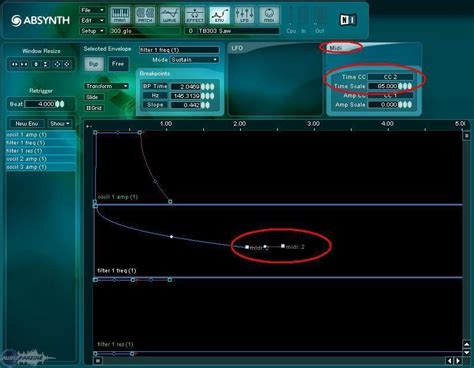Click the 2.00 mark on the time ruler
The height and width of the screenshot is (368, 474).
(240, 124)
